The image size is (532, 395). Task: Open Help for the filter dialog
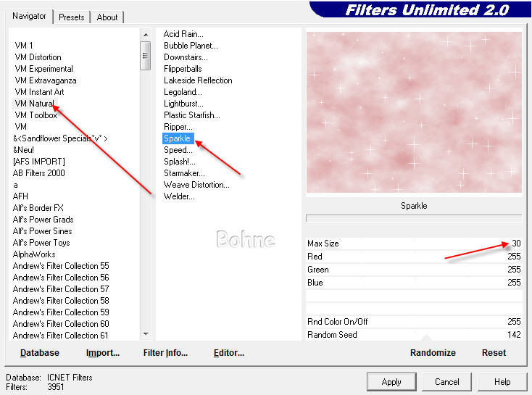(502, 381)
